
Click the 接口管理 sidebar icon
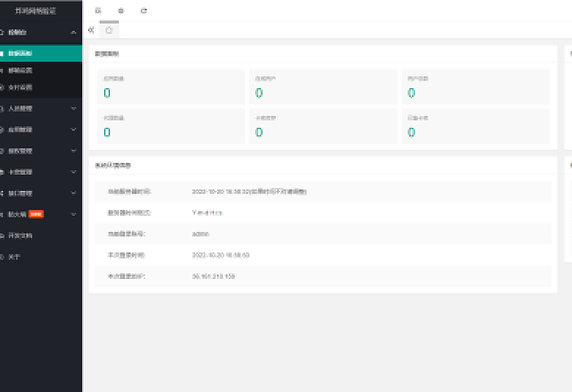(2, 193)
